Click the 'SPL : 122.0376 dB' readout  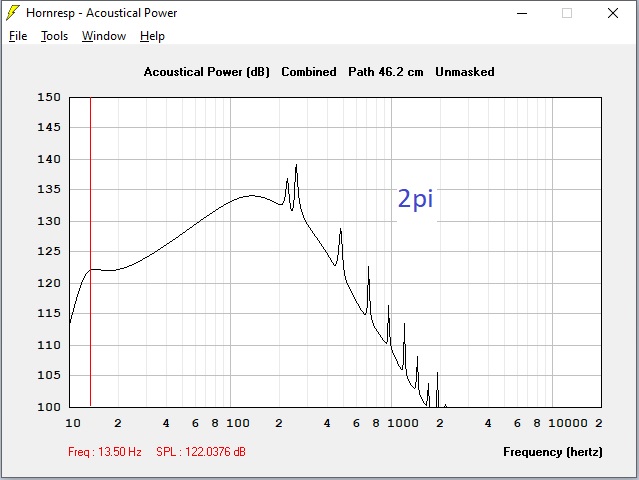201,452
